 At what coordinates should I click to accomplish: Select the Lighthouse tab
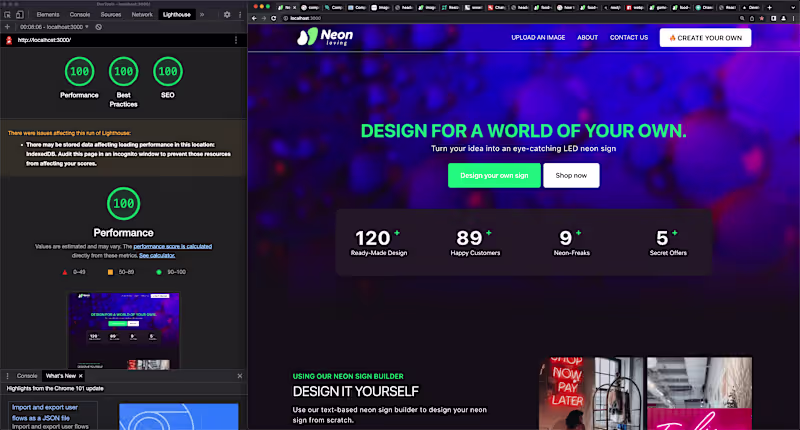click(177, 15)
